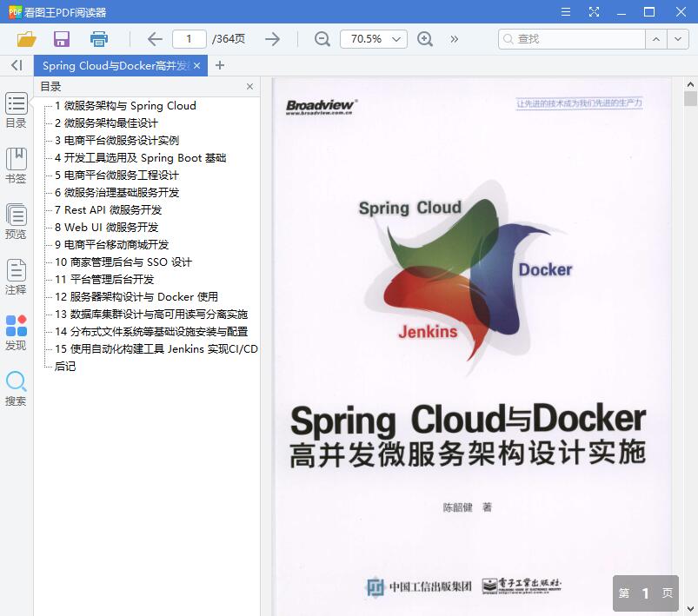Viewport: 698px width, 616px height.
Task: Maximize the 看图王PDF阅读器 window
Action: pos(649,11)
